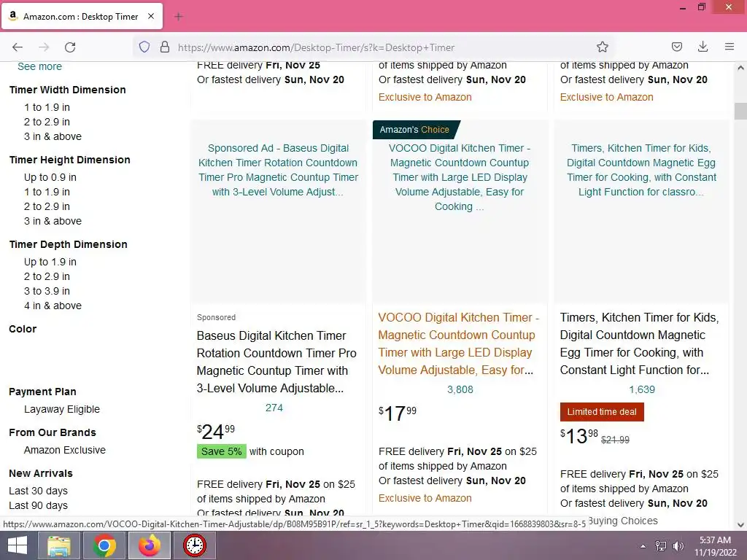Open VOCOO Digital Kitchen Timer title link
The image size is (747, 560).
pyautogui.click(x=458, y=344)
